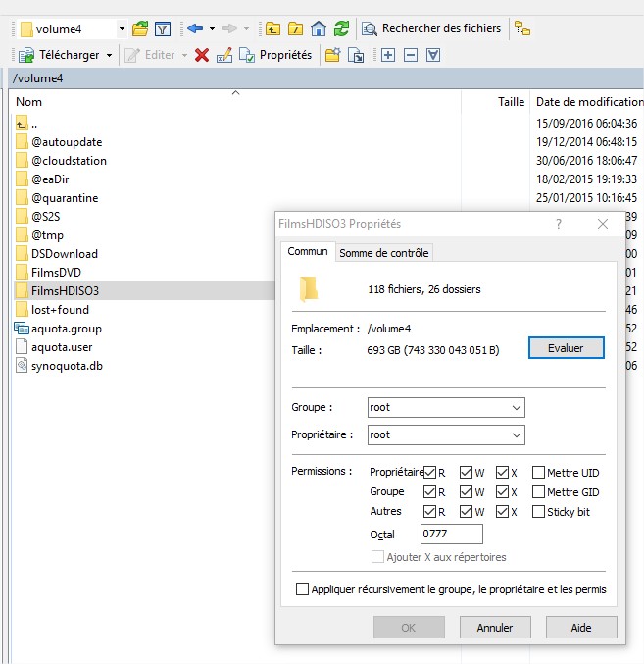Click the open directory folder icon

coord(140,29)
